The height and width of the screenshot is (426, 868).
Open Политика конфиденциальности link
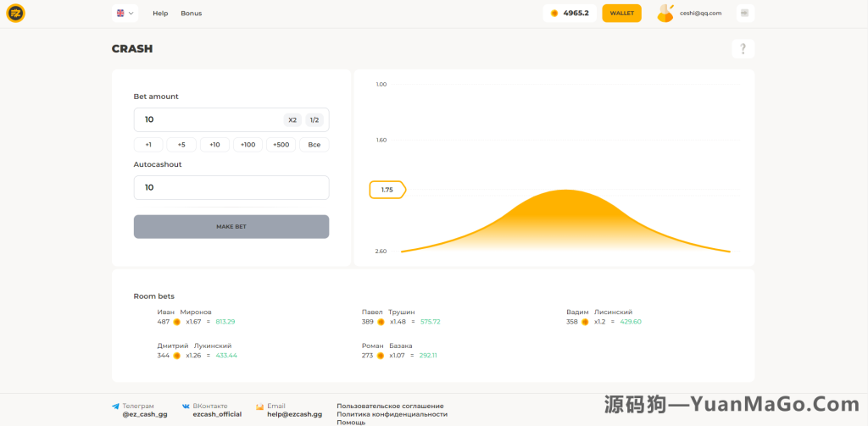click(392, 414)
